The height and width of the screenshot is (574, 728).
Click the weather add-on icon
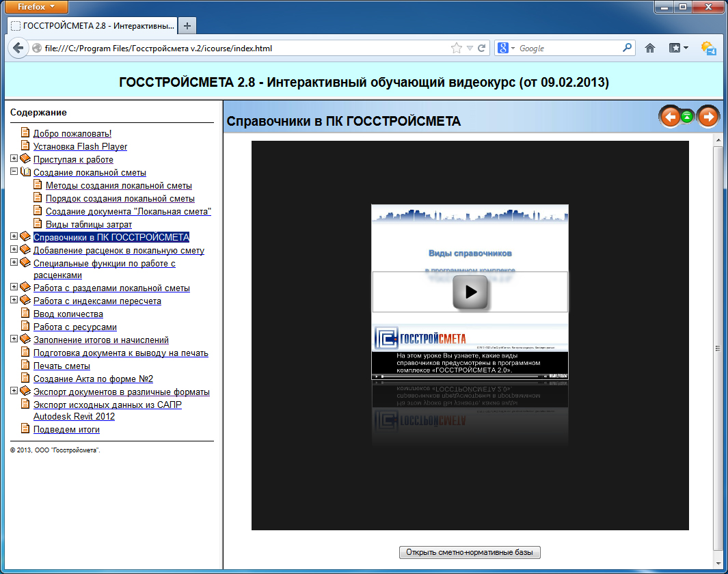click(708, 49)
